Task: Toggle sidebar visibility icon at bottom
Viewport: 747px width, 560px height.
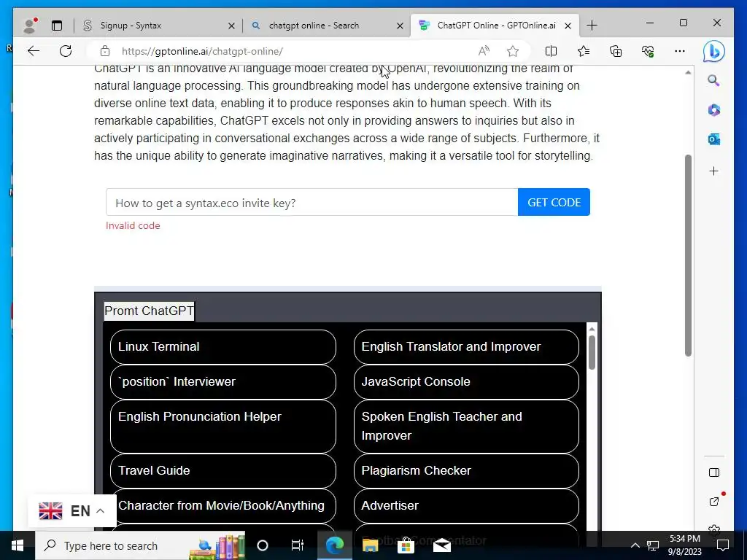Action: point(713,472)
